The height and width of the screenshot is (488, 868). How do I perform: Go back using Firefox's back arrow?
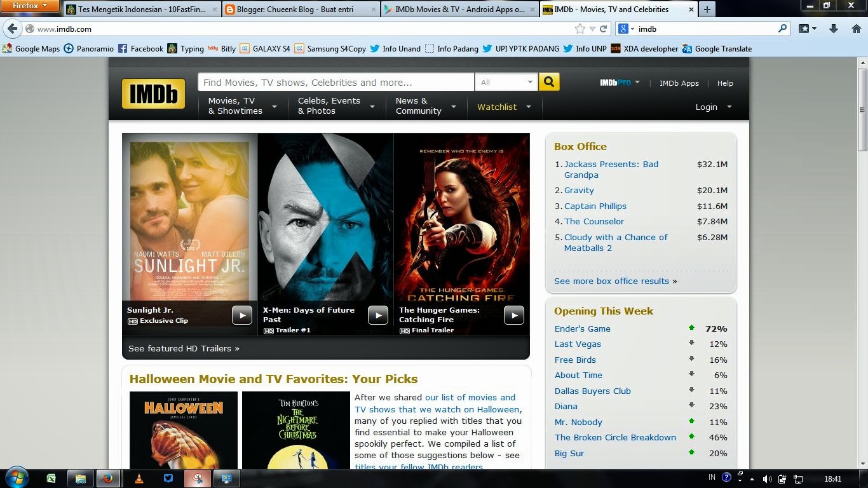pos(13,29)
